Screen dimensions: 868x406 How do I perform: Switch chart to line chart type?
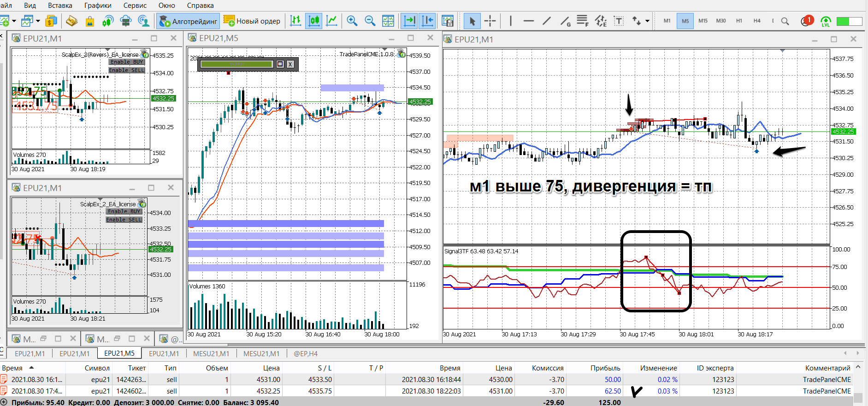click(331, 21)
